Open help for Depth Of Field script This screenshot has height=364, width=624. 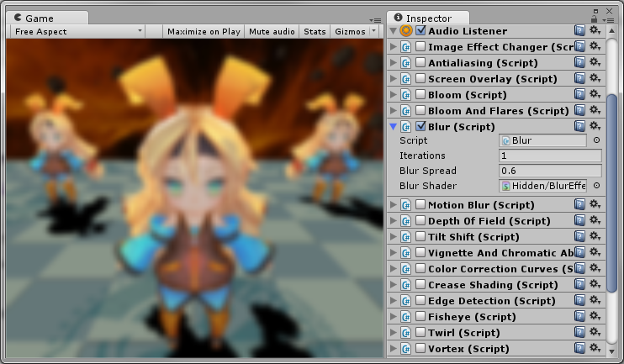tap(579, 220)
